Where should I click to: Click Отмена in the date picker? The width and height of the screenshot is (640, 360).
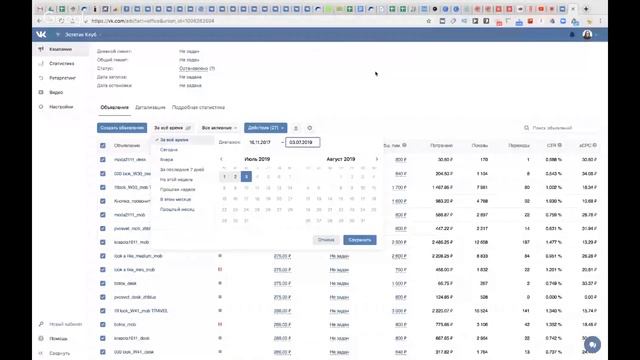[x=326, y=240]
